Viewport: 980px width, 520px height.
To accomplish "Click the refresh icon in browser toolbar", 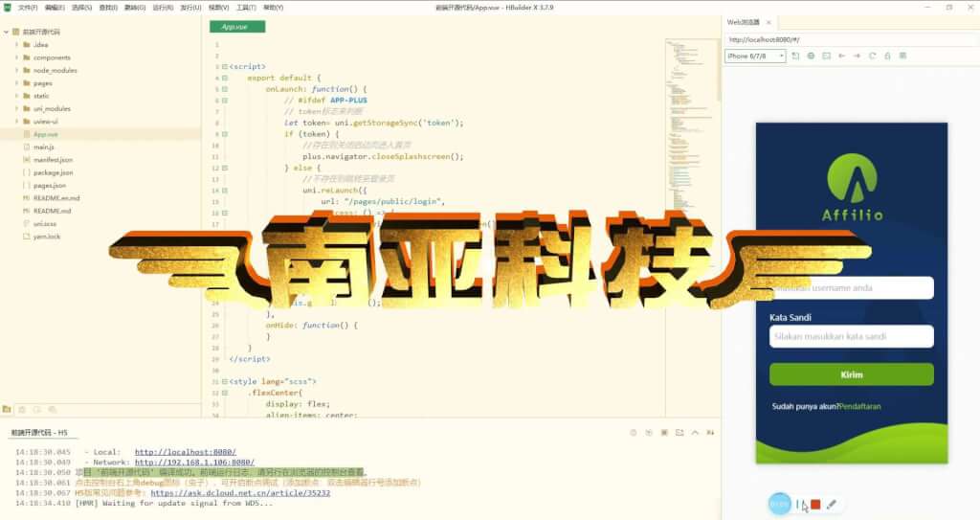I will pos(873,56).
